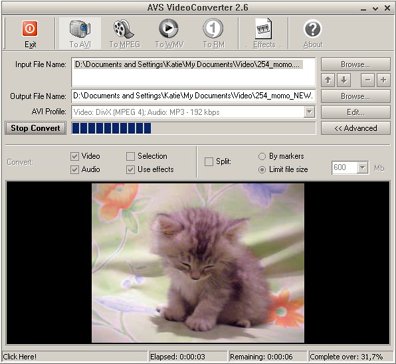Browse for the input file
396x364 pixels.
coord(356,64)
